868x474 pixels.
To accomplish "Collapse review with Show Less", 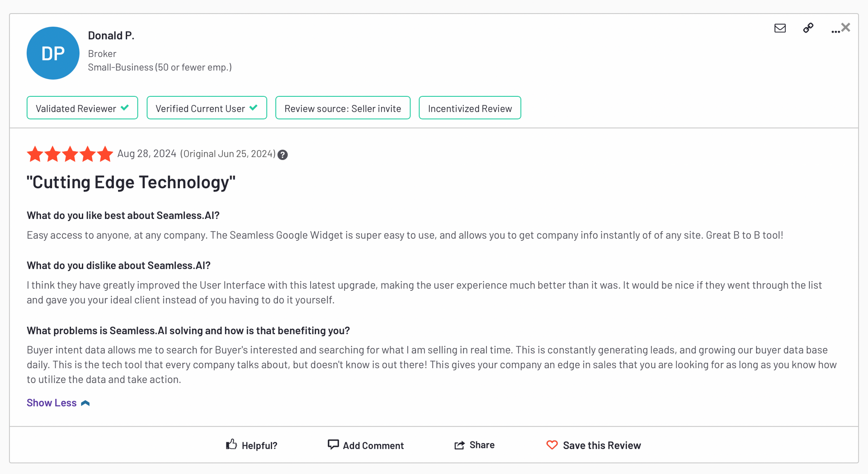I will (x=58, y=403).
